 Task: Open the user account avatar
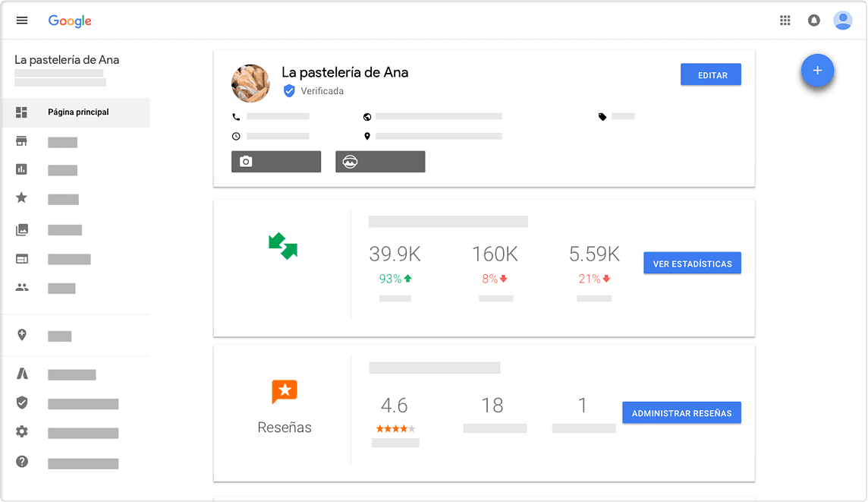tap(842, 21)
